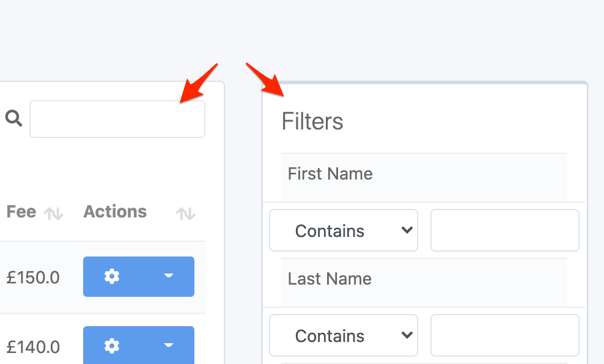Open the caret dropdown in £150.0 row

tap(169, 275)
